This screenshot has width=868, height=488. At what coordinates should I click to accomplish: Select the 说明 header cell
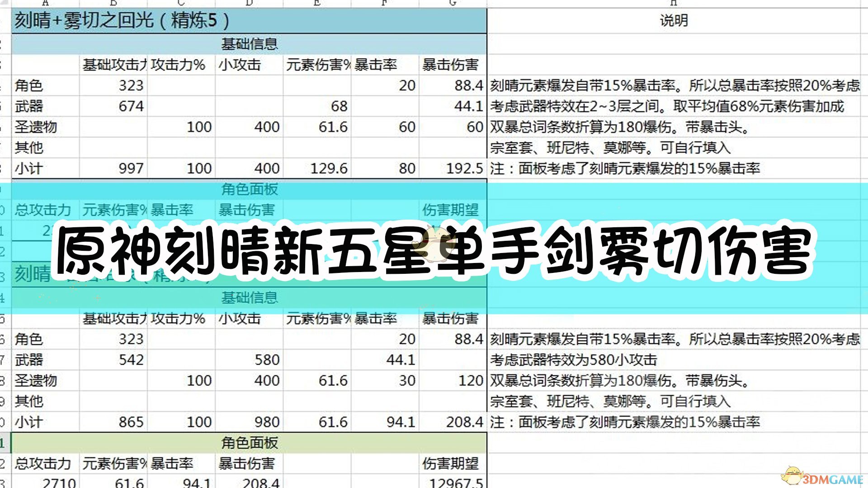click(x=674, y=21)
